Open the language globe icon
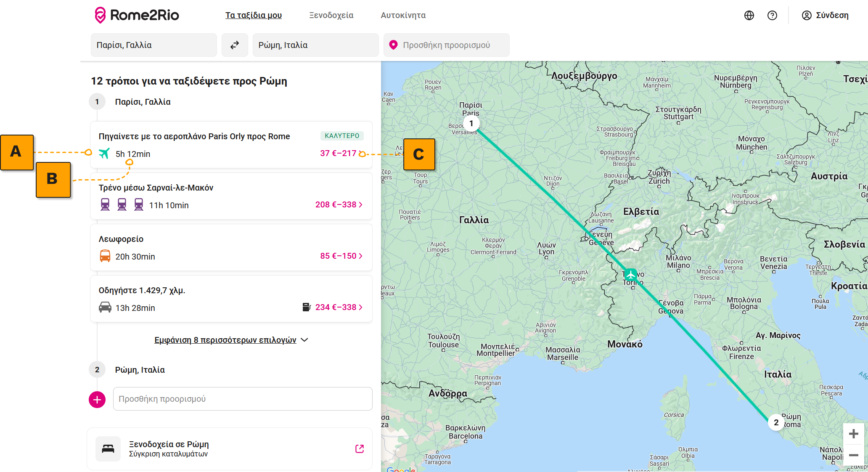The image size is (868, 472). pos(749,16)
